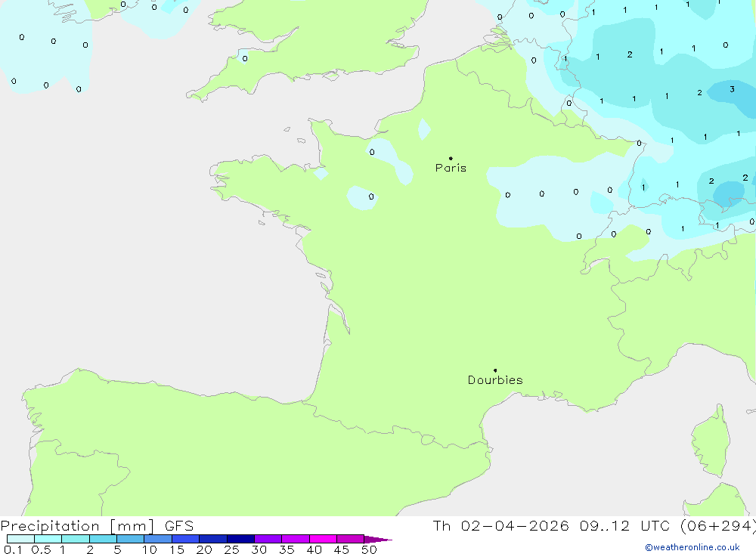Select the 45 mm magenta legend swatch
The width and height of the screenshot is (756, 554).
click(x=350, y=539)
